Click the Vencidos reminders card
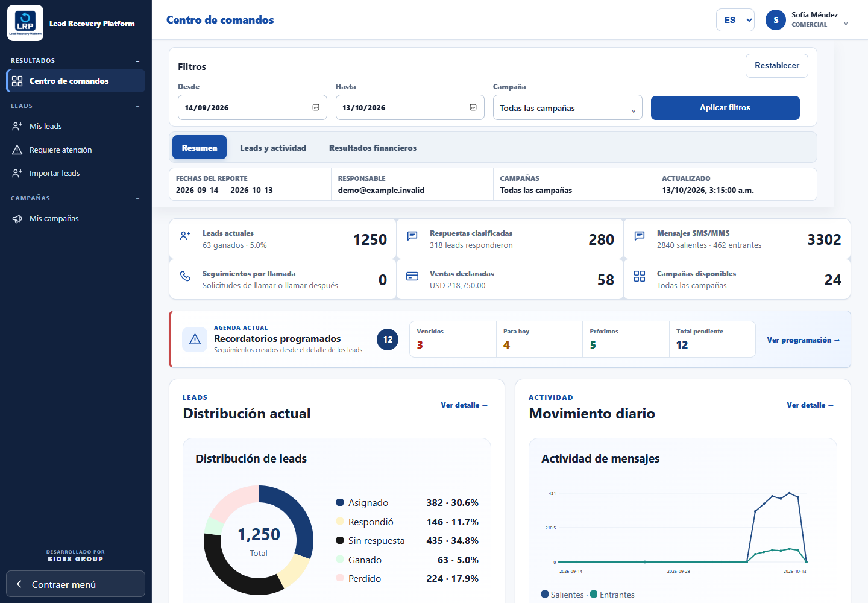Image resolution: width=868 pixels, height=603 pixels. [453, 339]
